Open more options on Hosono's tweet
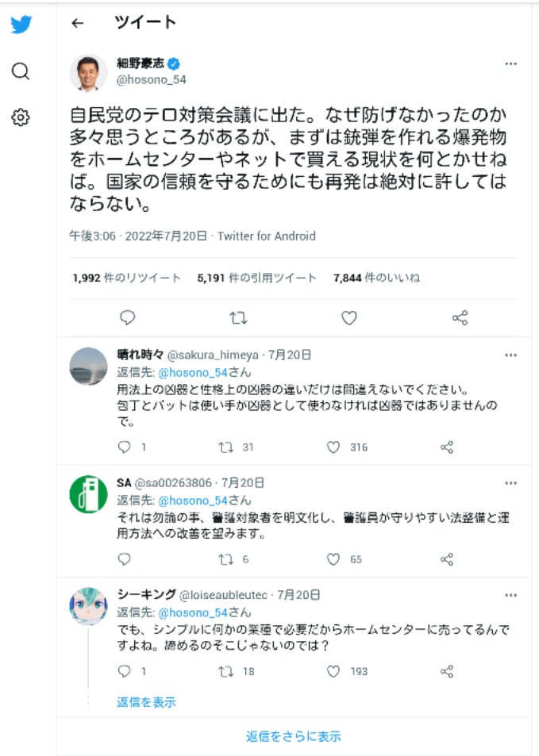The height and width of the screenshot is (756, 539). 511,63
